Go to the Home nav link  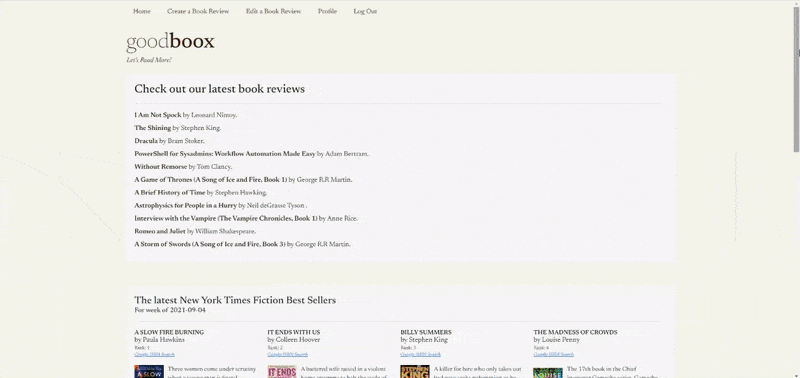141,11
